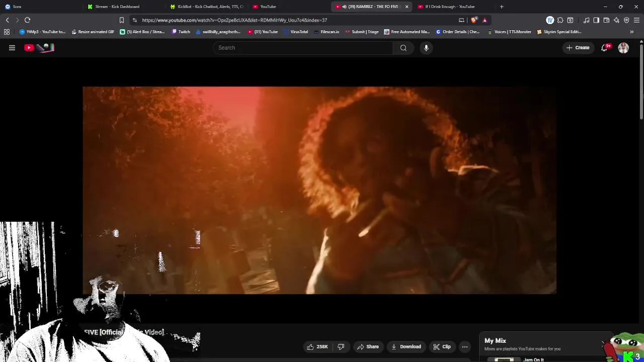The image size is (644, 362).
Task: Open a new browser tab
Action: (502, 7)
